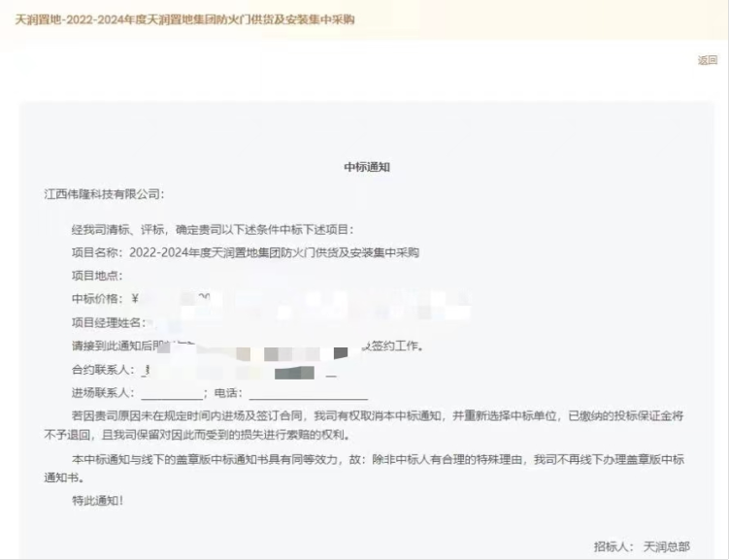Screen dimensions: 729x560
Task: Click the blank field after 进场联系人
Action: pyautogui.click(x=172, y=394)
